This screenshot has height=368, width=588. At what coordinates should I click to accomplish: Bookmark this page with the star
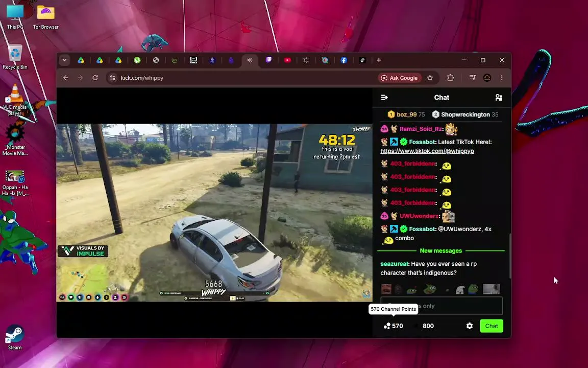pos(430,78)
